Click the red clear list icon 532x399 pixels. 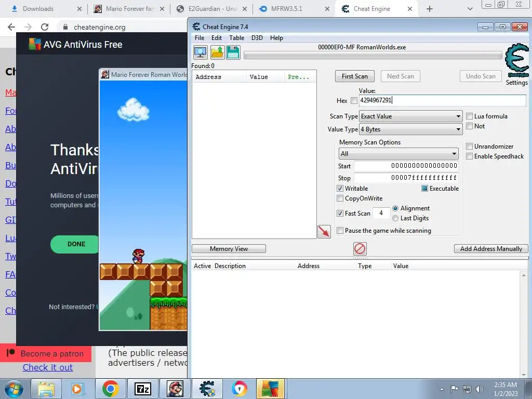(x=360, y=249)
